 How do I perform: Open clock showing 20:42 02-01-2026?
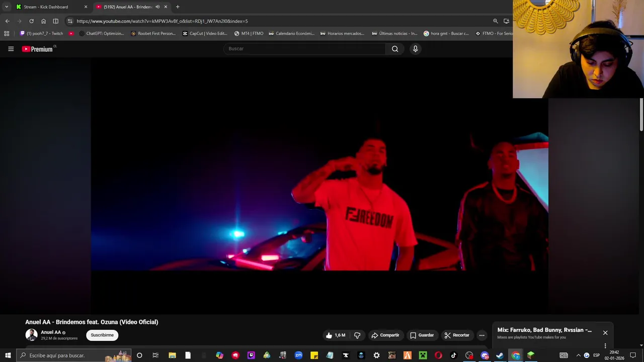(614, 355)
